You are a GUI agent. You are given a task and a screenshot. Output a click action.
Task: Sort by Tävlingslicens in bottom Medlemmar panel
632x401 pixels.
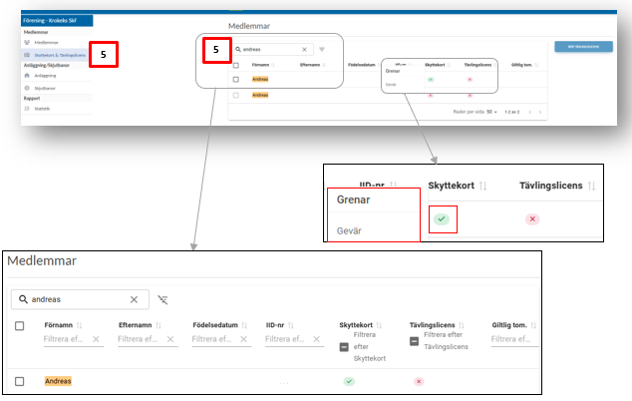(437, 325)
